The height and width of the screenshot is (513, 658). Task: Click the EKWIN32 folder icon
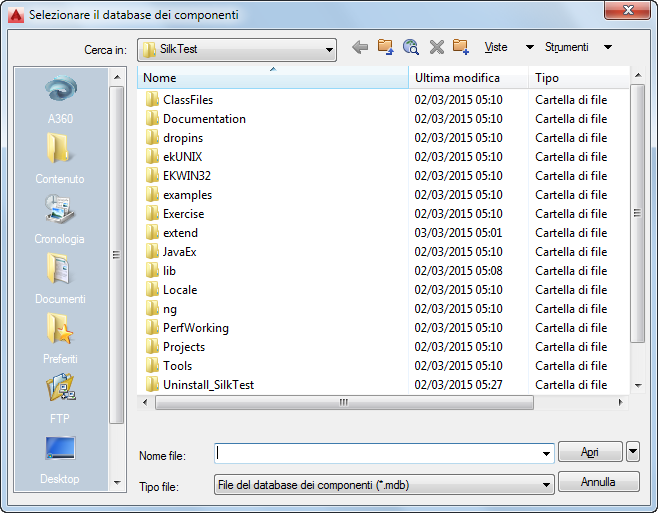pos(152,175)
